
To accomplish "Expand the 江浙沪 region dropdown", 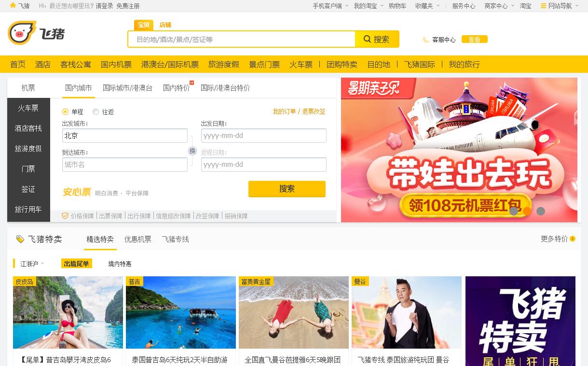I will click(32, 264).
